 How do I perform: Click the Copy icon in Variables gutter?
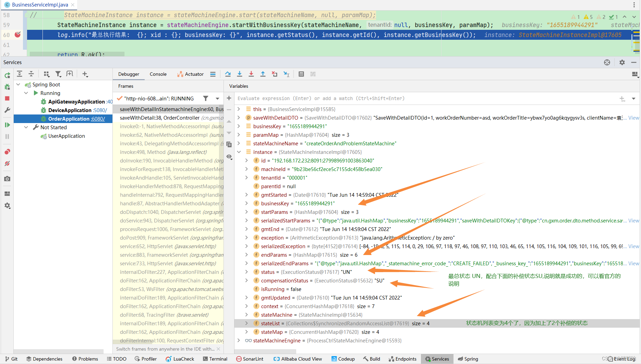(229, 144)
